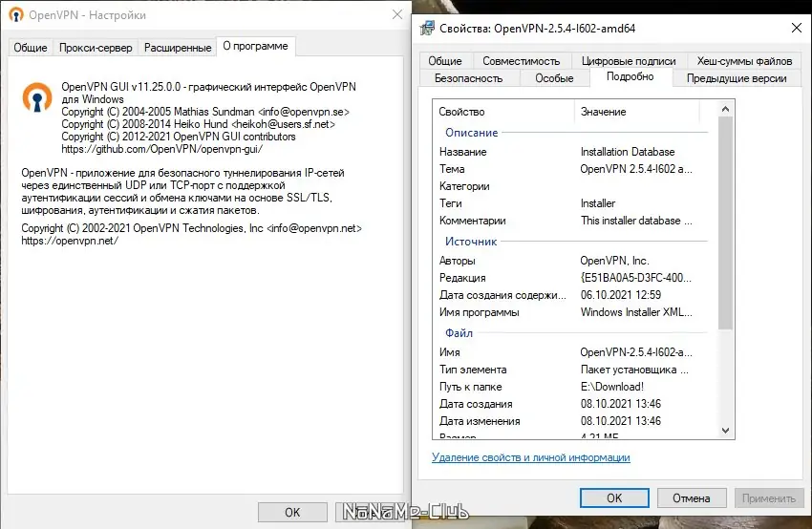Open the Цифровые подписи tab
The height and width of the screenshot is (529, 812).
click(x=629, y=61)
